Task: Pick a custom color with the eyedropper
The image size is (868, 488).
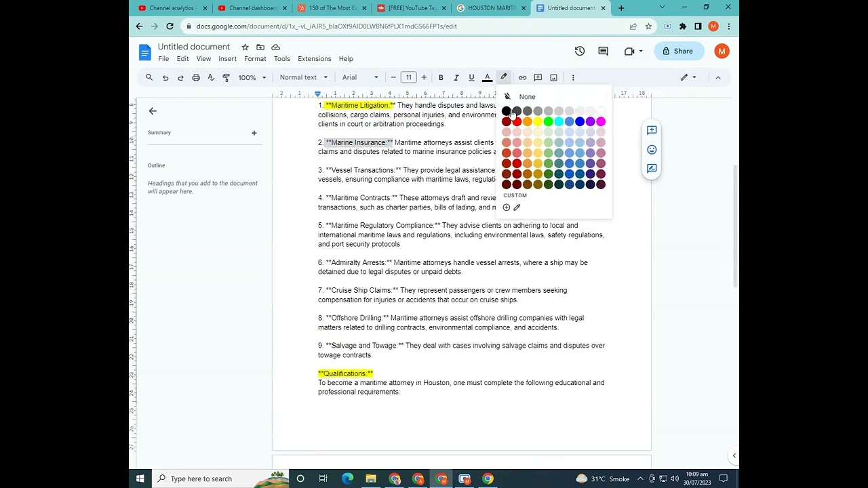Action: pos(517,207)
